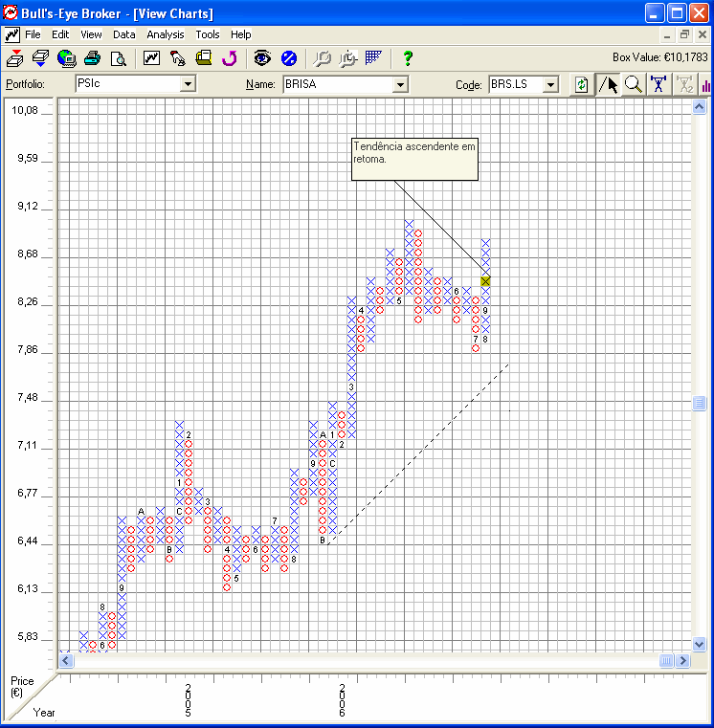The image size is (714, 728).
Task: Click the eye watch icon
Action: (x=262, y=58)
